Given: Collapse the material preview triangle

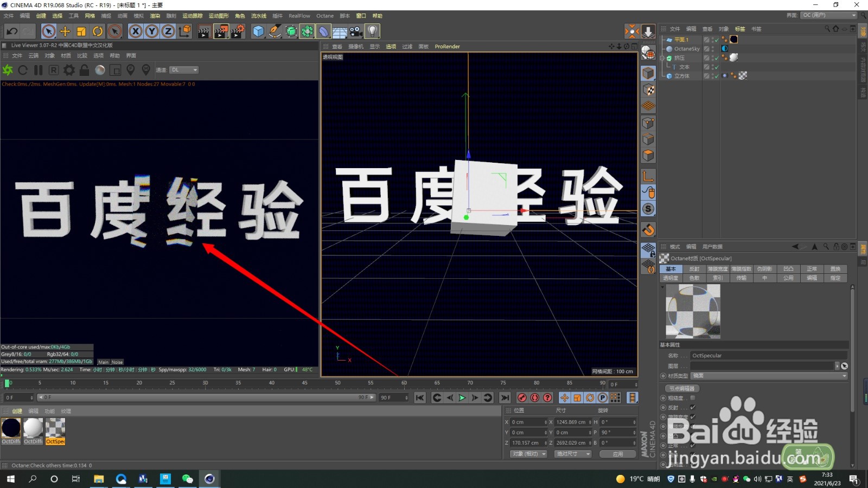Looking at the screenshot, I should tap(662, 287).
